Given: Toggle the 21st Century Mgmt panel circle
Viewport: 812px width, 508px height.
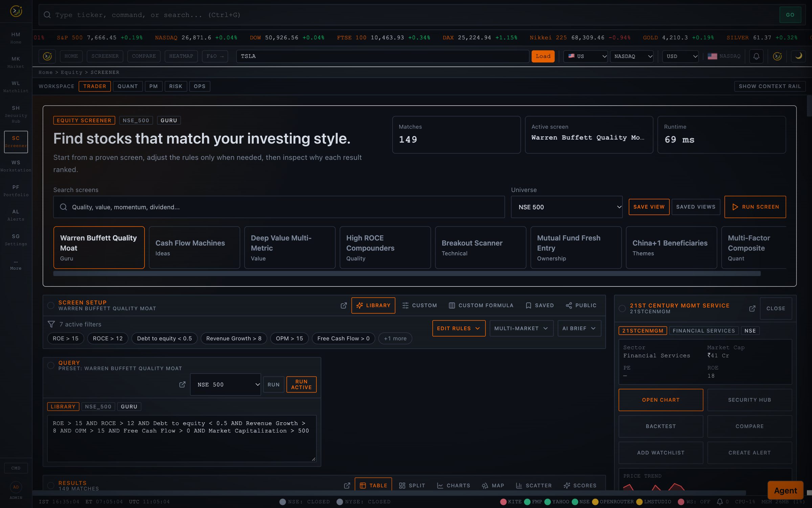Looking at the screenshot, I should pos(622,309).
